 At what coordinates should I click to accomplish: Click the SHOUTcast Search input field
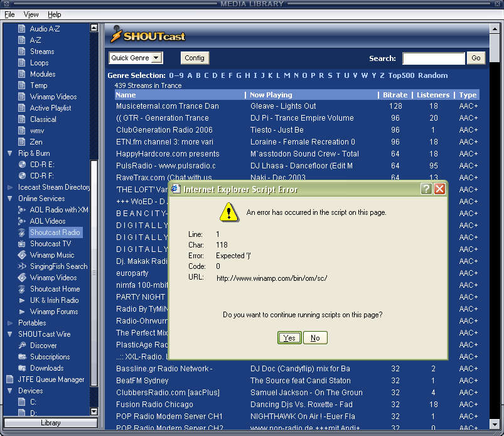434,58
